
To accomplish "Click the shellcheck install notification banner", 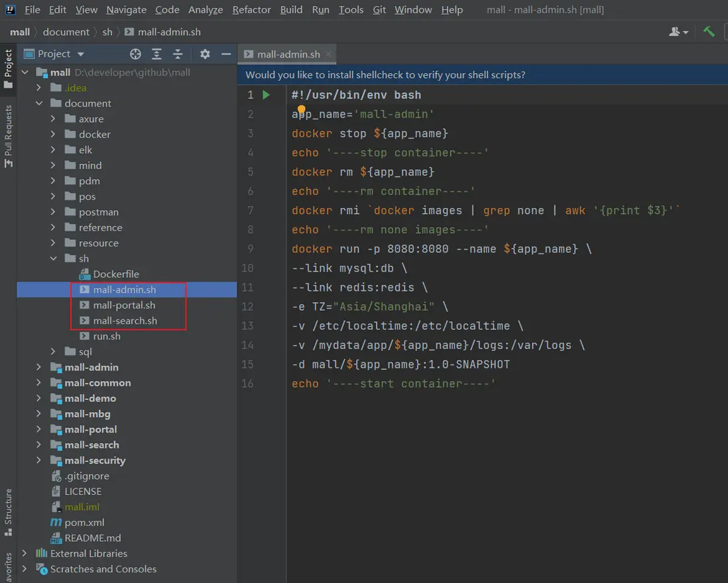I will 385,75.
